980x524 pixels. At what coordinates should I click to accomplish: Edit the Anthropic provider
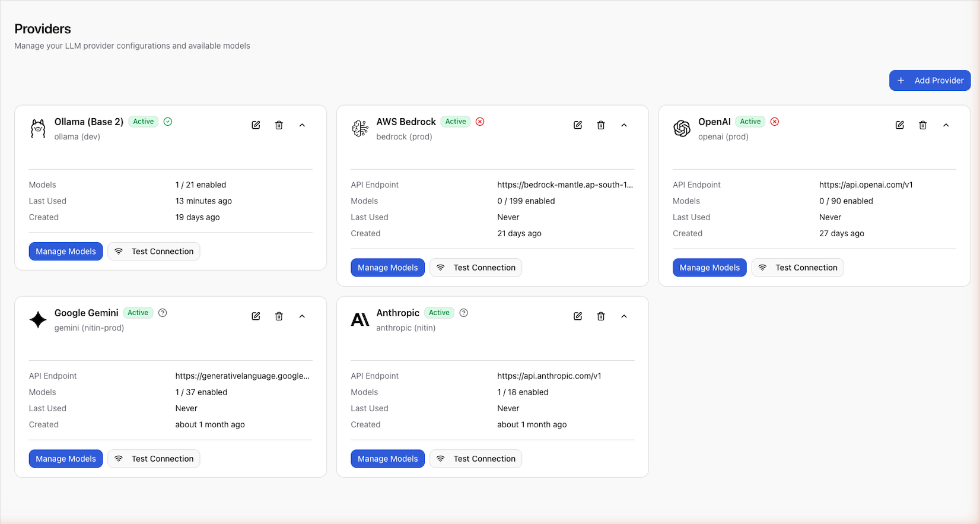click(x=578, y=316)
